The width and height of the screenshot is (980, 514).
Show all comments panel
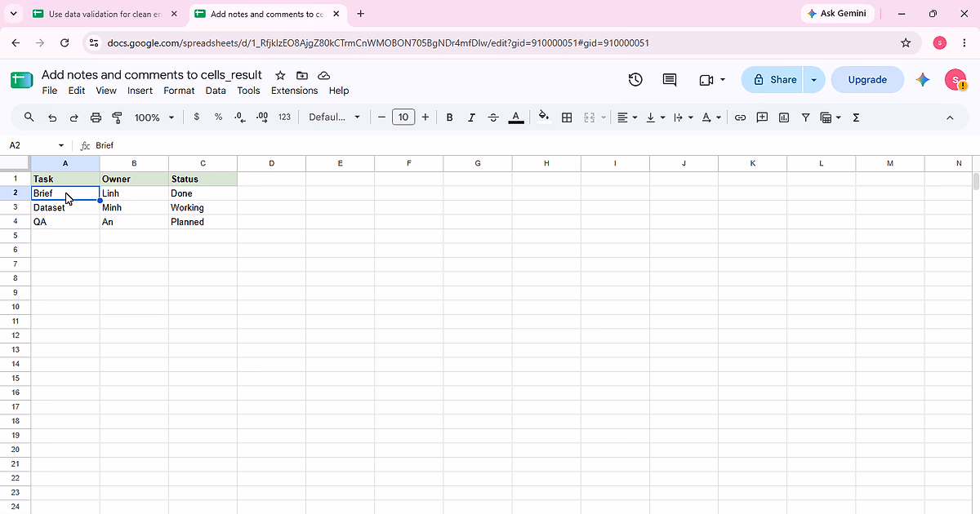point(670,80)
